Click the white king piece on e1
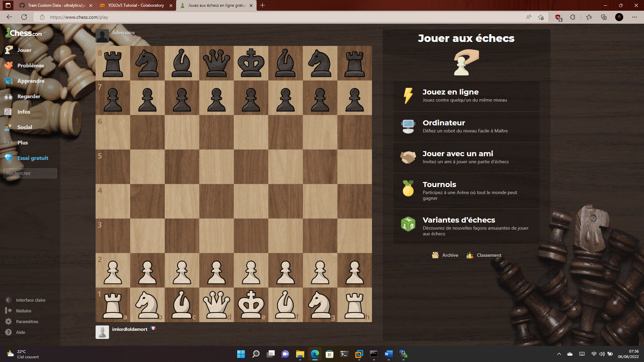This screenshot has width=644, height=362. (x=251, y=305)
